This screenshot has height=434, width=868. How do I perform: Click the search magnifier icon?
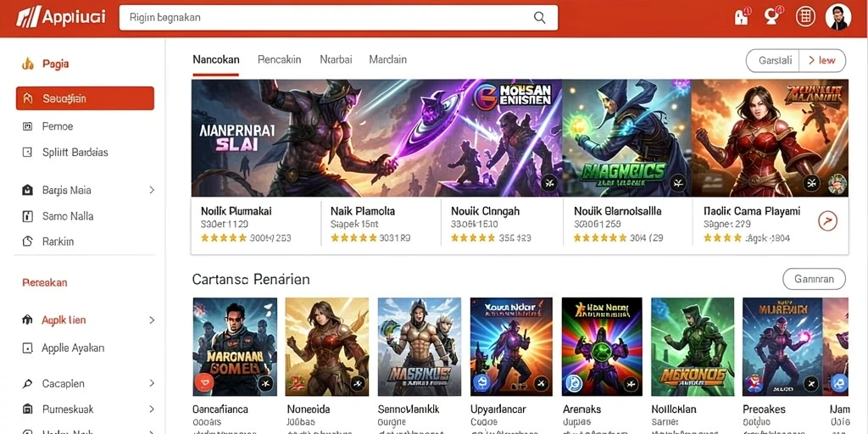click(x=539, y=17)
